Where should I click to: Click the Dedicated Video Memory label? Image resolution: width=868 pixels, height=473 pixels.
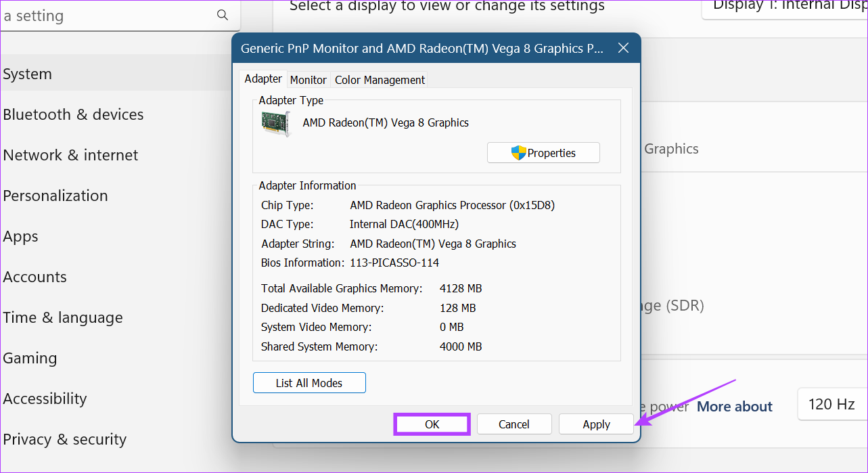pyautogui.click(x=322, y=308)
